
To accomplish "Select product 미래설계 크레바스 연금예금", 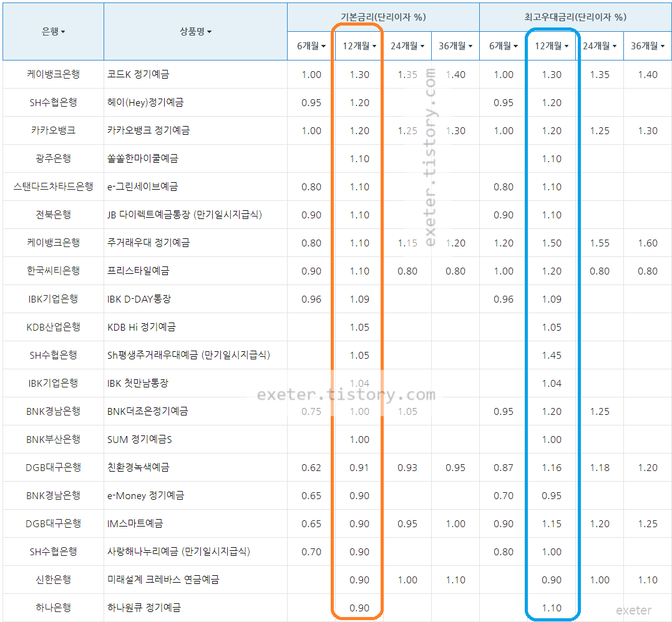I will [163, 580].
